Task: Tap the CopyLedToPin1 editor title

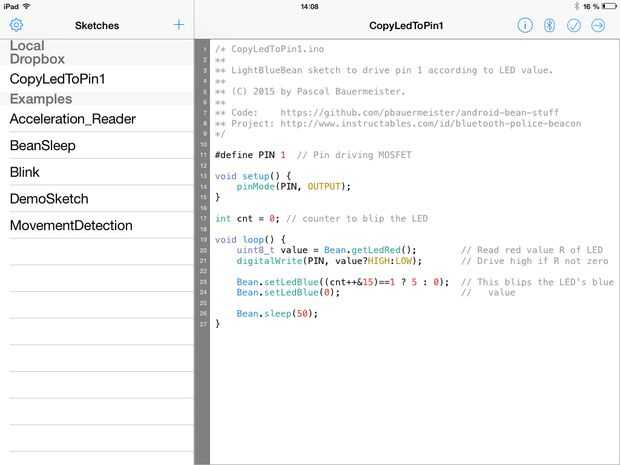Action: coord(406,25)
